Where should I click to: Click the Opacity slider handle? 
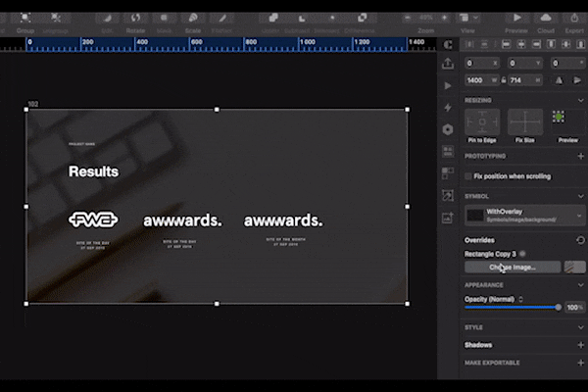point(558,307)
